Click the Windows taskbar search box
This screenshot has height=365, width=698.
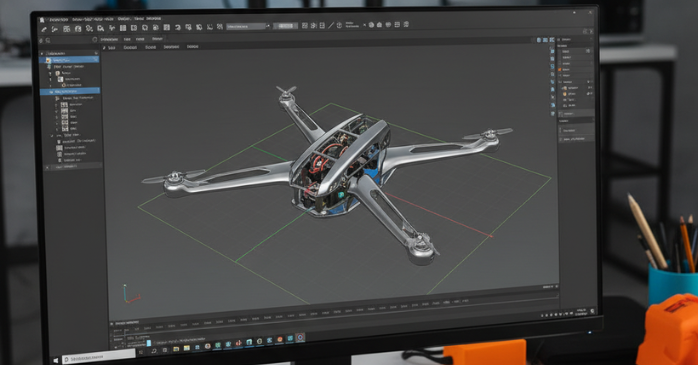click(98, 356)
